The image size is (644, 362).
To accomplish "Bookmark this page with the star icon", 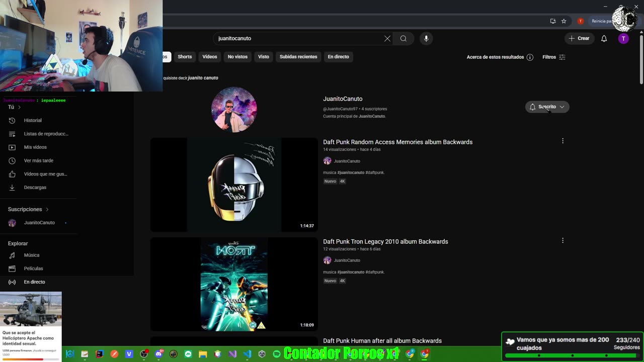I will click(x=564, y=21).
